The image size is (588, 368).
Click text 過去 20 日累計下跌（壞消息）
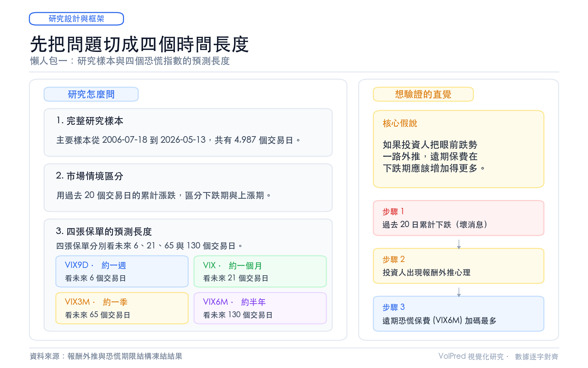[x=435, y=224]
